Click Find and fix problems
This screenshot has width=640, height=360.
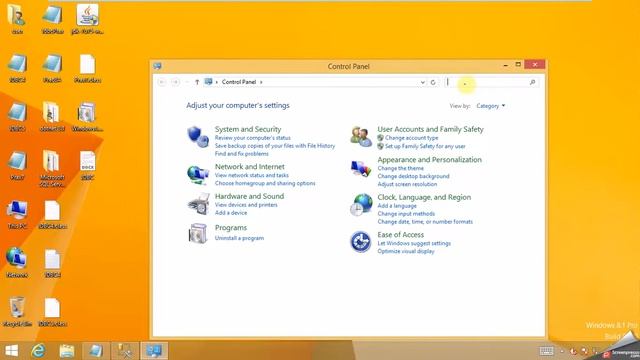[242, 154]
